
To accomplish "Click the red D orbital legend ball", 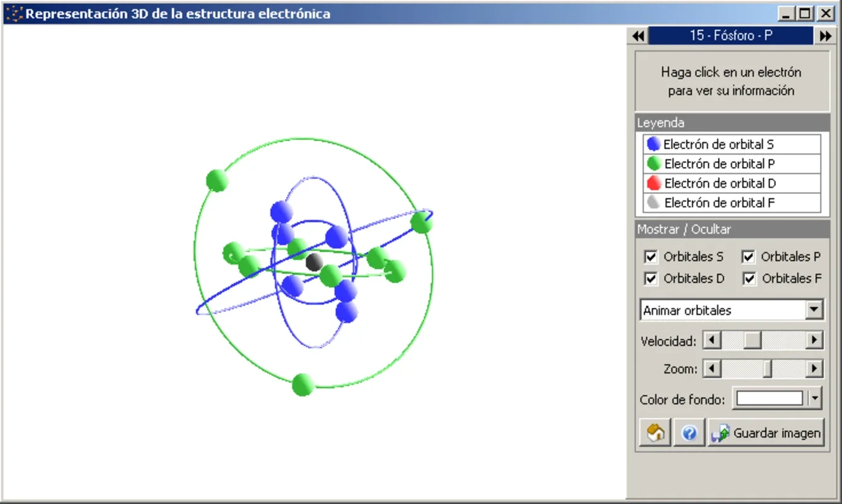I will [x=654, y=183].
